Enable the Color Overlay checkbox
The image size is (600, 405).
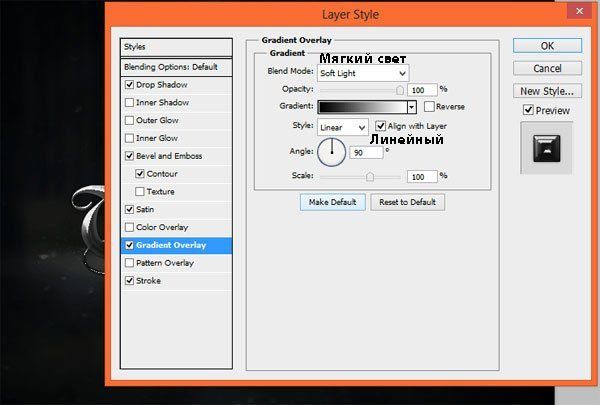[129, 227]
